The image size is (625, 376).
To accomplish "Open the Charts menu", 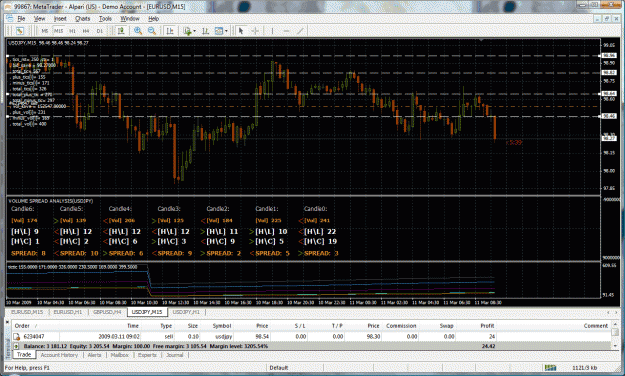I will click(83, 18).
